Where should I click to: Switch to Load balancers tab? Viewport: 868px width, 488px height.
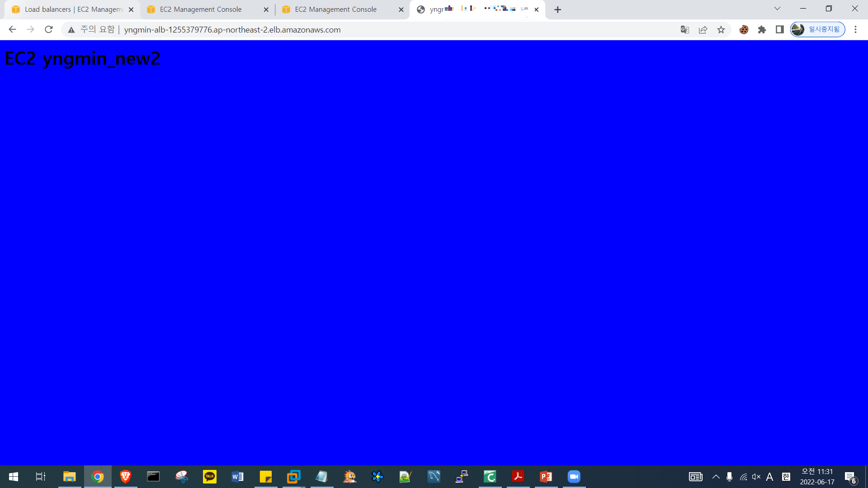pos(72,9)
